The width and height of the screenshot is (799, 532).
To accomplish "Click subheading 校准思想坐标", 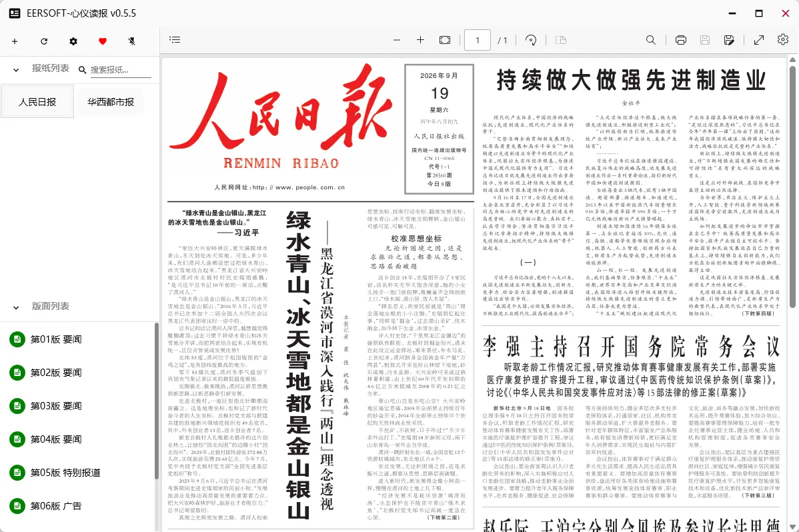I will 416,239.
